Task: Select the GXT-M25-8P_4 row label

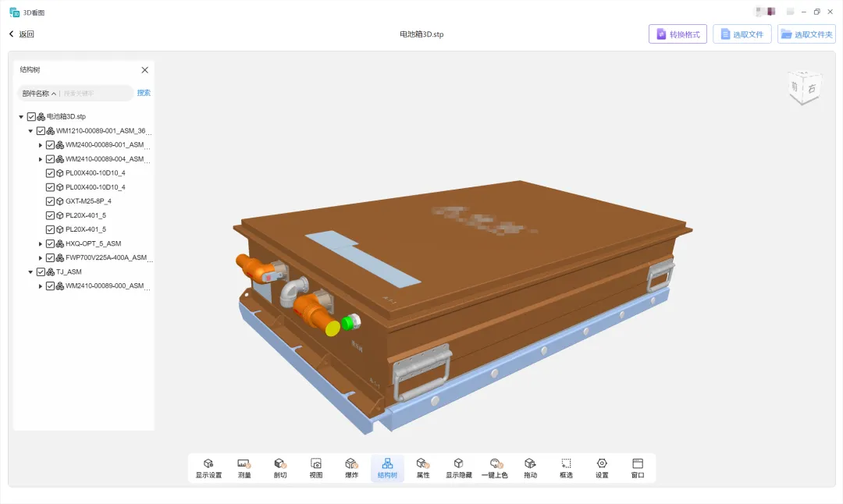Action: tap(88, 201)
